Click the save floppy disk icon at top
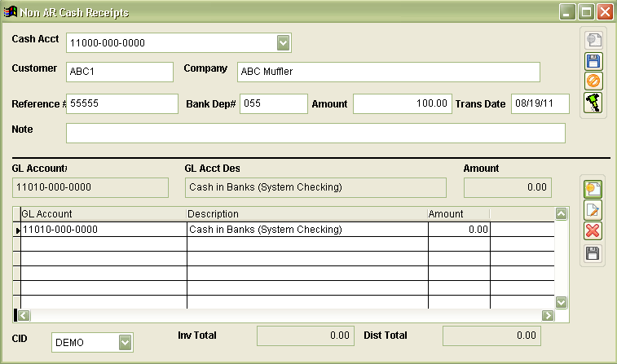This screenshot has width=617, height=364. point(593,61)
